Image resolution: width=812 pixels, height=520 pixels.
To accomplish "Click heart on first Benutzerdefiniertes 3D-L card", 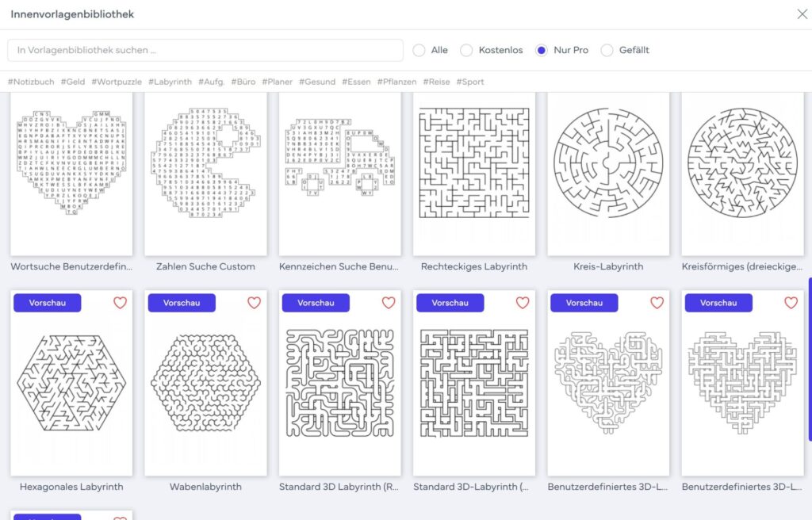I will click(657, 303).
